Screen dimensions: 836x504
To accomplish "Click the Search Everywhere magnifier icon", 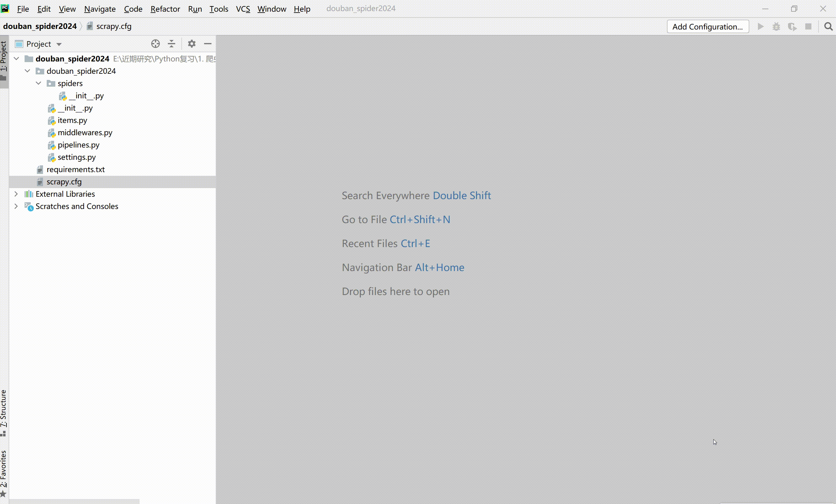I will click(x=828, y=26).
